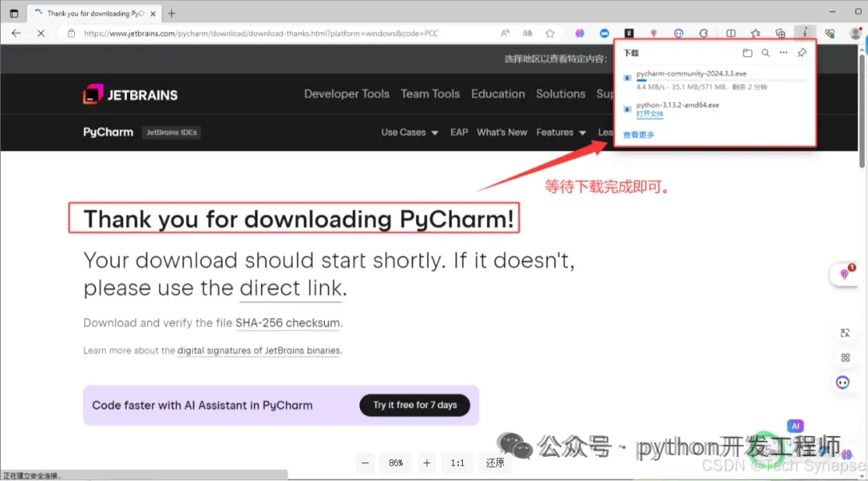Click the 'Code faster with AI Assistant' banner

(280, 406)
